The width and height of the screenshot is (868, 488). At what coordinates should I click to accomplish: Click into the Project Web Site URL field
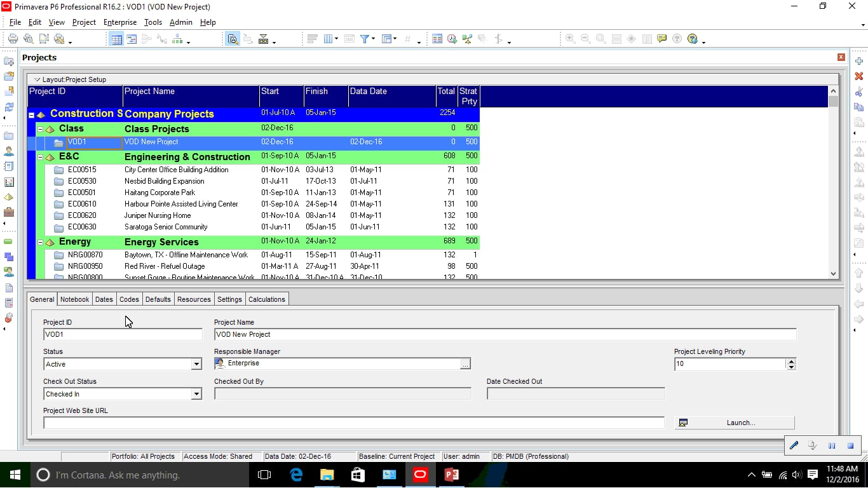coord(354,423)
